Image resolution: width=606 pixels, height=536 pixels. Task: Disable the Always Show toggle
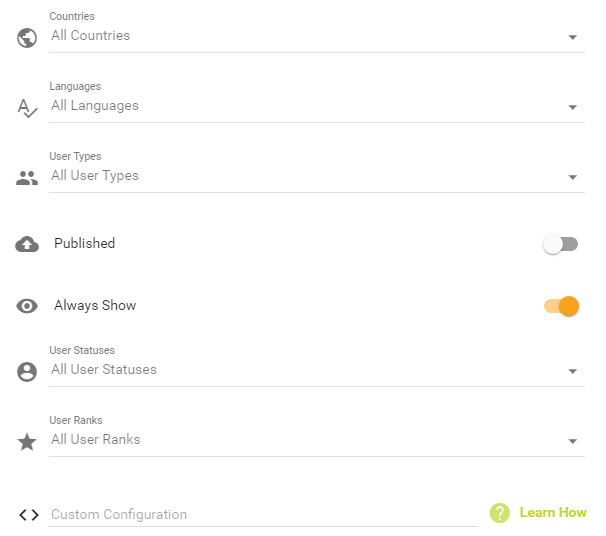(561, 306)
